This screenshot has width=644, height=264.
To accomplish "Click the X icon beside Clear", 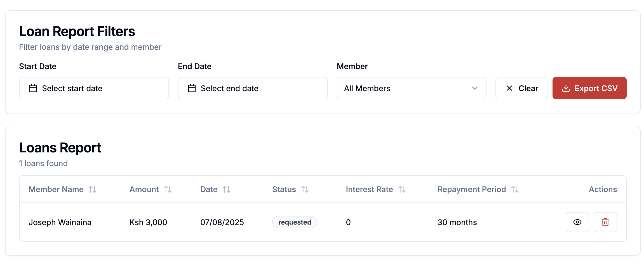I will 509,88.
